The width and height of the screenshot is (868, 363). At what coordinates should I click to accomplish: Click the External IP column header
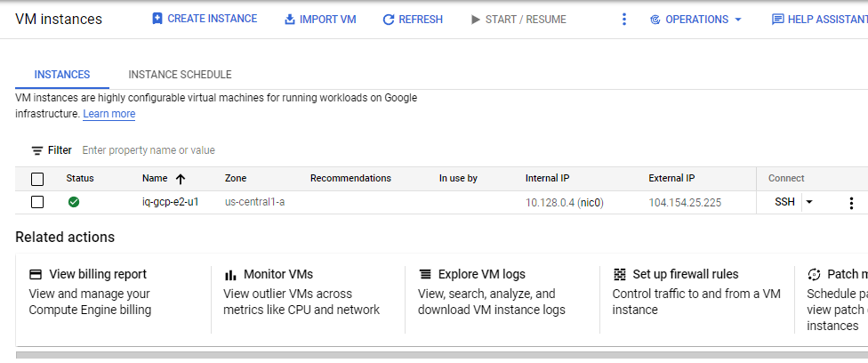[671, 179]
